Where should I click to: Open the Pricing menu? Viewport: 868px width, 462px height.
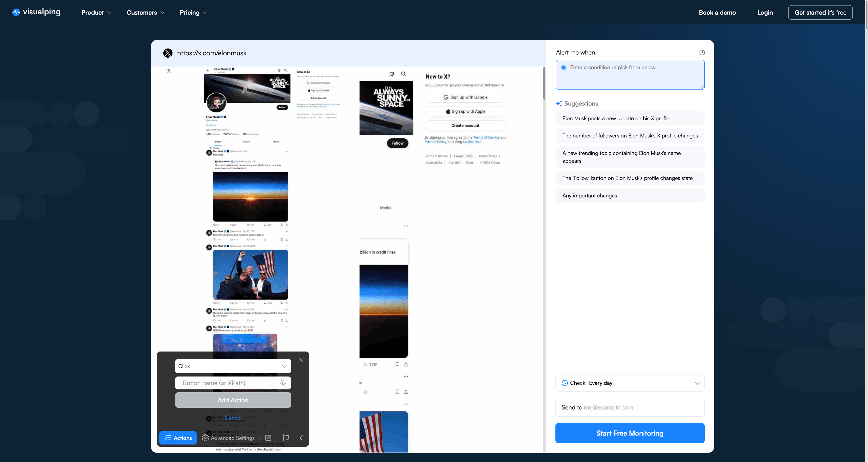[193, 12]
